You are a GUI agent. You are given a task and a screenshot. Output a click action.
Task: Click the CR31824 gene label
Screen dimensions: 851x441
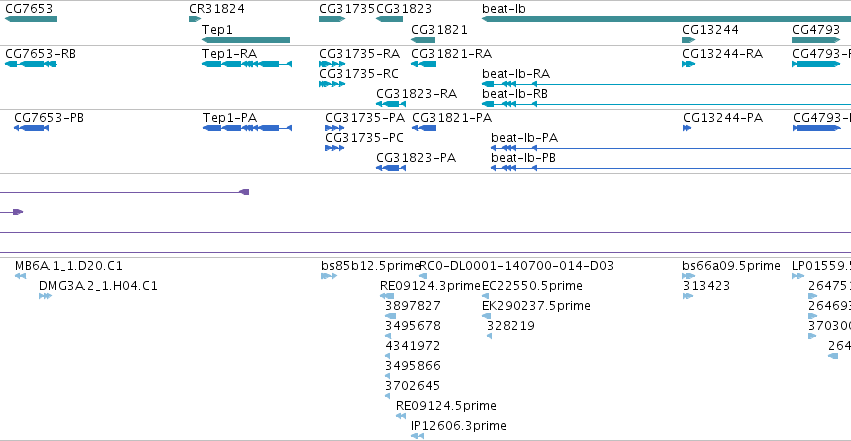click(x=217, y=9)
